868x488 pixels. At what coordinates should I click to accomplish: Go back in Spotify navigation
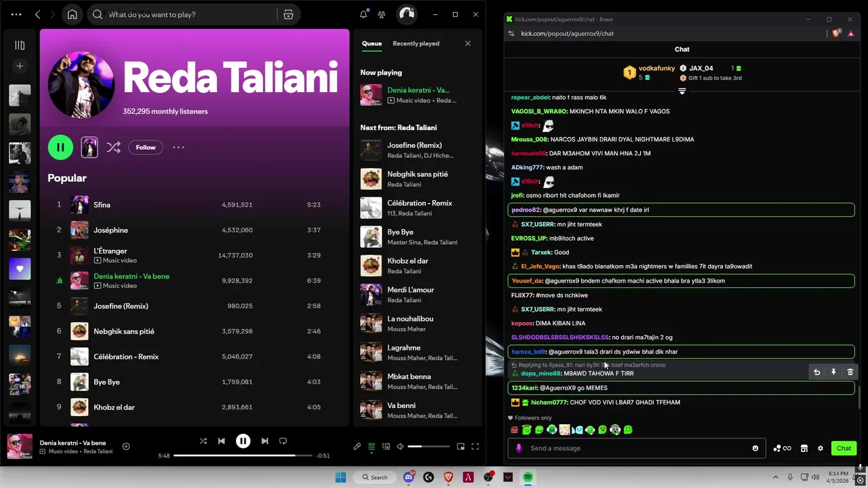[x=37, y=14]
